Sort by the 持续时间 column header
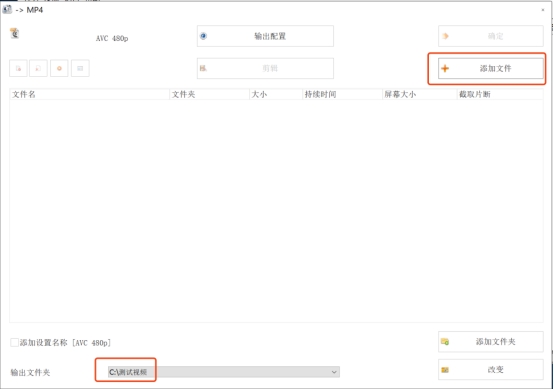The image size is (554, 390). pos(342,94)
